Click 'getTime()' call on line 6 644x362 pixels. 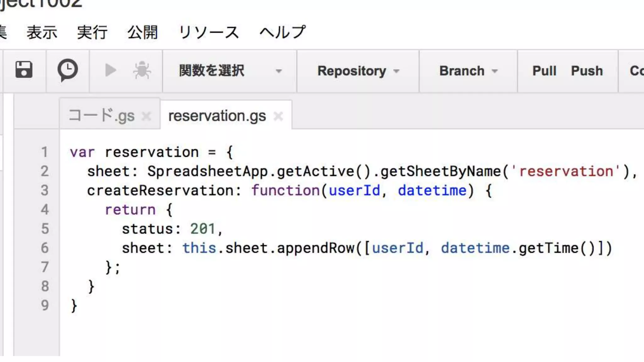[x=557, y=248]
